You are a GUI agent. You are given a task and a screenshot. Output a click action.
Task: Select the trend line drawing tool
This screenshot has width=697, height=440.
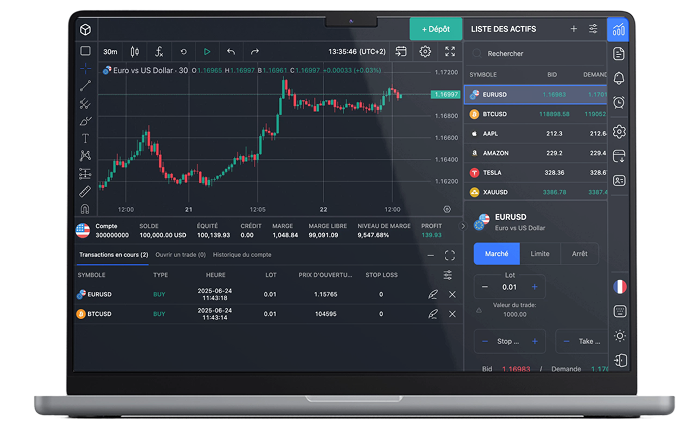point(85,86)
